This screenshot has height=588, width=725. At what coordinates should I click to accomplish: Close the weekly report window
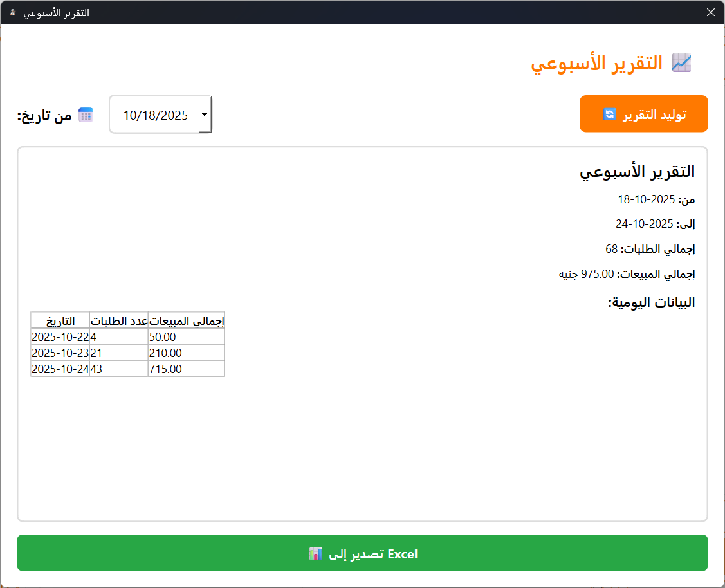coord(711,12)
